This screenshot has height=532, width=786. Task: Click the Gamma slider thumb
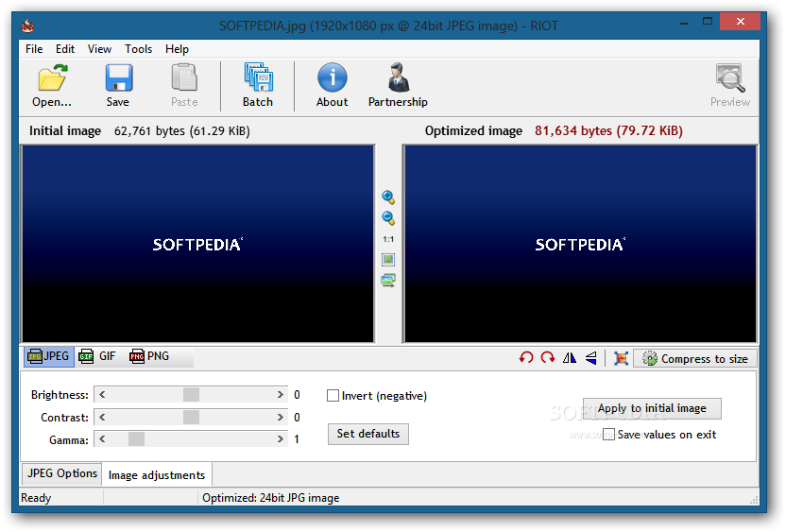pos(136,439)
